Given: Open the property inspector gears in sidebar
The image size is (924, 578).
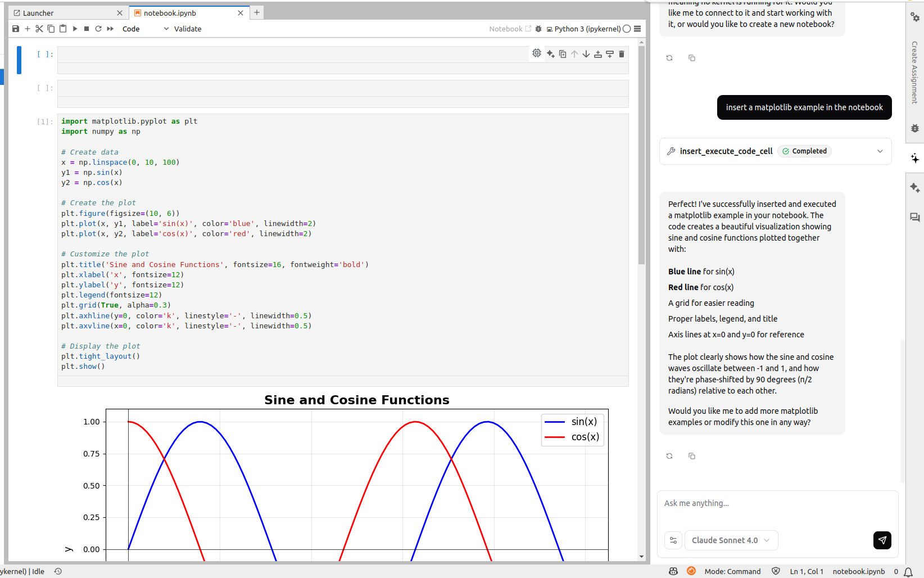Looking at the screenshot, I should pos(915,17).
